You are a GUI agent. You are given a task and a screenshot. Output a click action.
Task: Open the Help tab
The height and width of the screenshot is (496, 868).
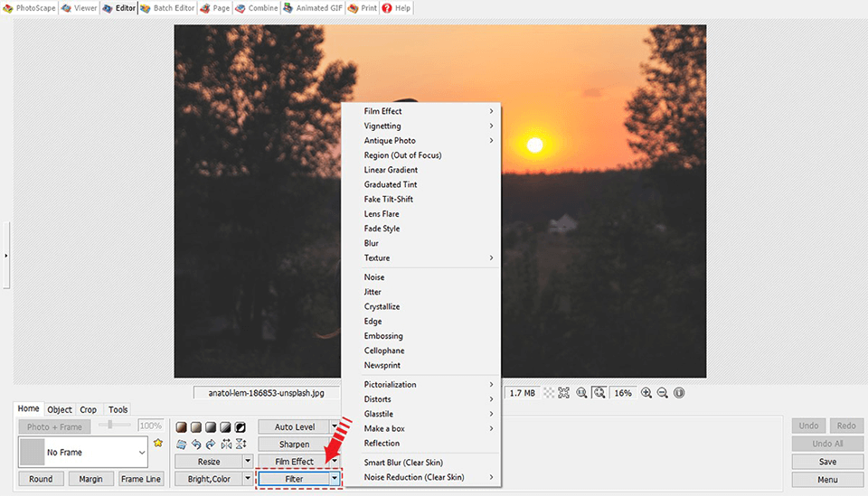click(x=396, y=8)
